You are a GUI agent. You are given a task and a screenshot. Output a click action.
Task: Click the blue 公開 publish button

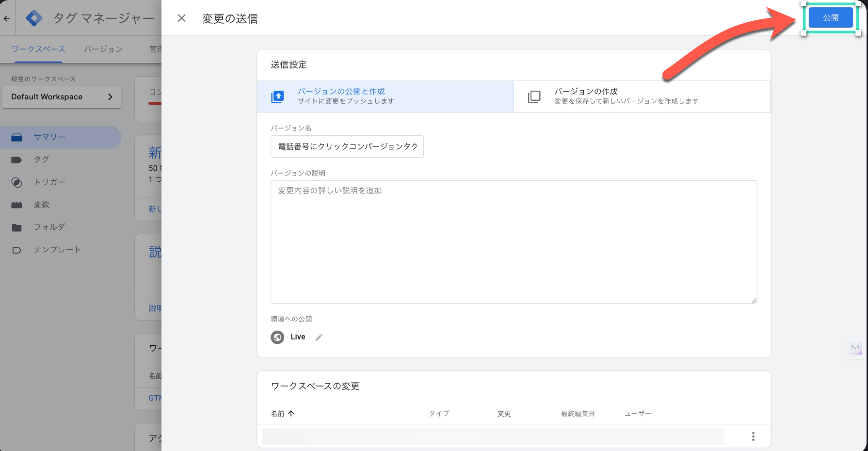[830, 18]
